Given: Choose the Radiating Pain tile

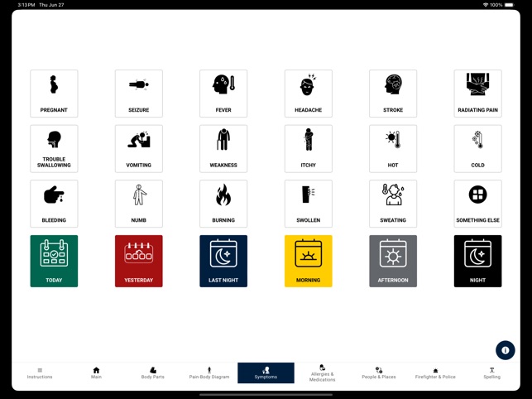Looking at the screenshot, I should [x=477, y=94].
